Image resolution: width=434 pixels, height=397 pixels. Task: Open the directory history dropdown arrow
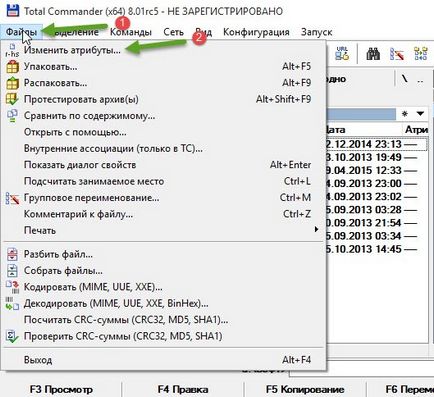(x=420, y=114)
